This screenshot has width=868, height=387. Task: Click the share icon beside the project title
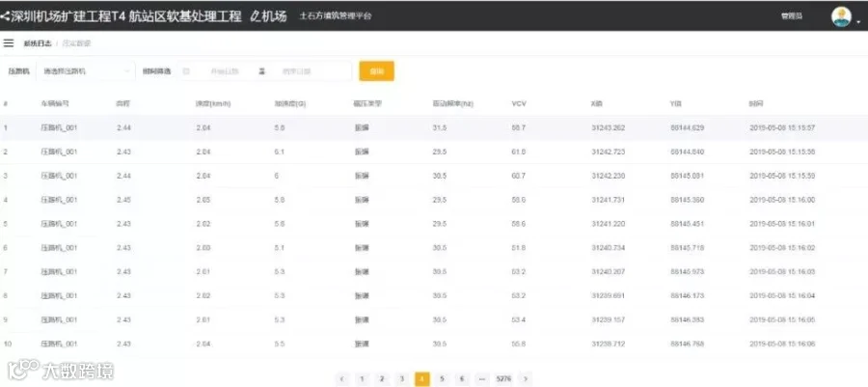point(5,16)
